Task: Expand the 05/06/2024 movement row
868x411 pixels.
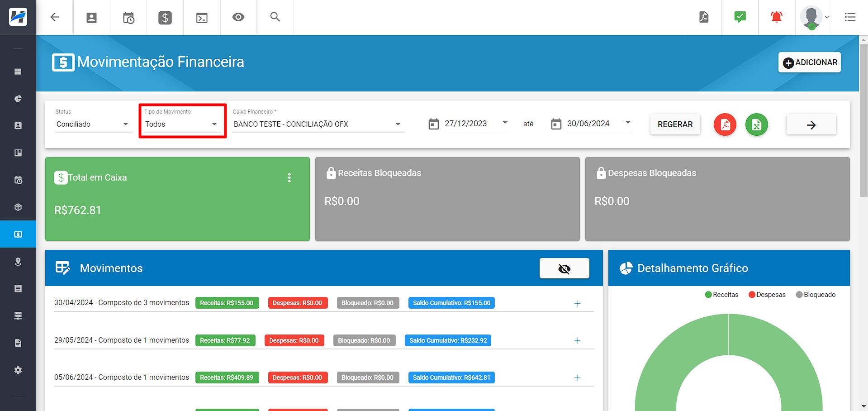Action: 577,378
